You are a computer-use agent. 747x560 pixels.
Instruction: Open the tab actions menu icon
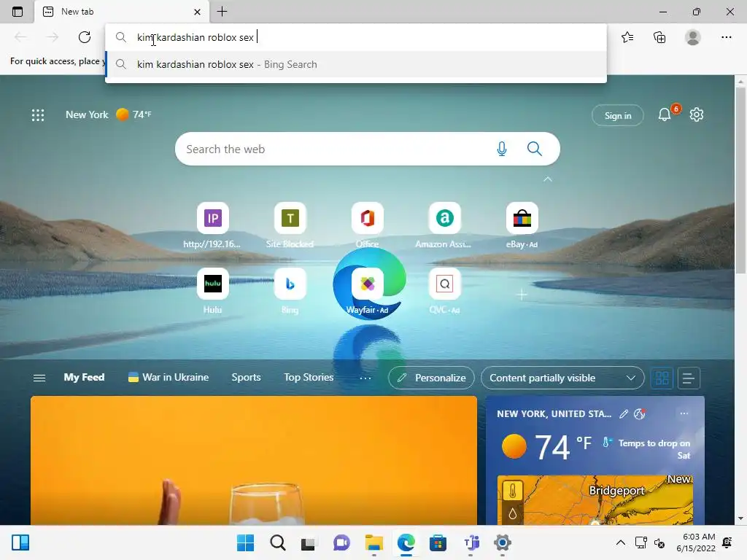coord(18,12)
